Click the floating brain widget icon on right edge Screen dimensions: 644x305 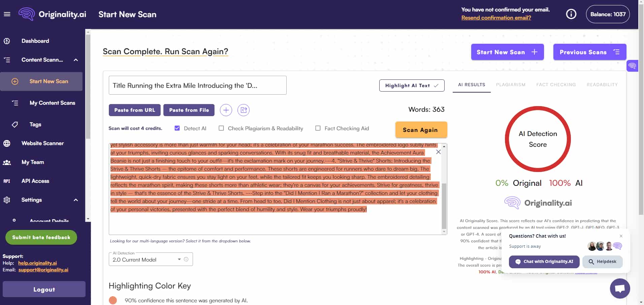point(632,66)
